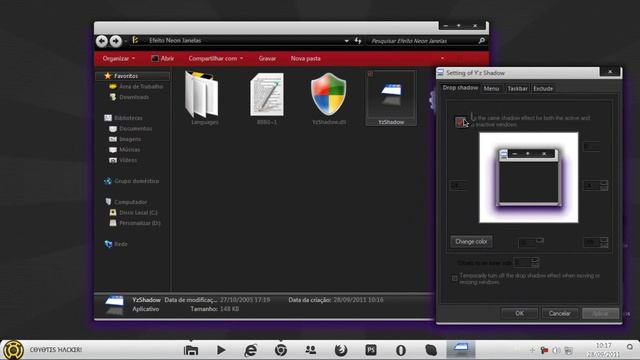
Task: Switch to the Exclude tab
Action: tap(543, 89)
